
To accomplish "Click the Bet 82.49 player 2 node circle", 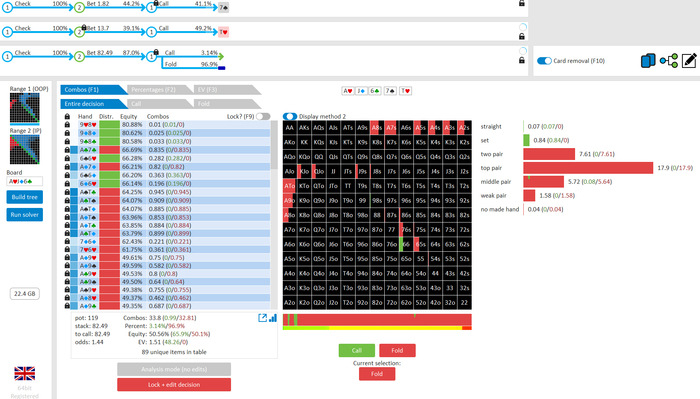I will pos(79,56).
